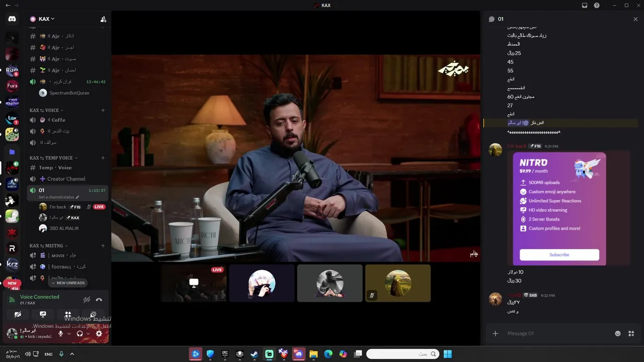Open the soundboard icon
This screenshot has width=644, height=362.
(x=93, y=314)
